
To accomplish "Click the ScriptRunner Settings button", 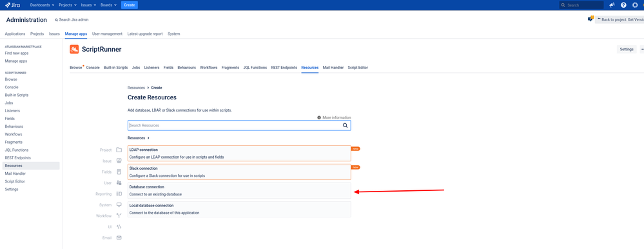I will pyautogui.click(x=627, y=49).
